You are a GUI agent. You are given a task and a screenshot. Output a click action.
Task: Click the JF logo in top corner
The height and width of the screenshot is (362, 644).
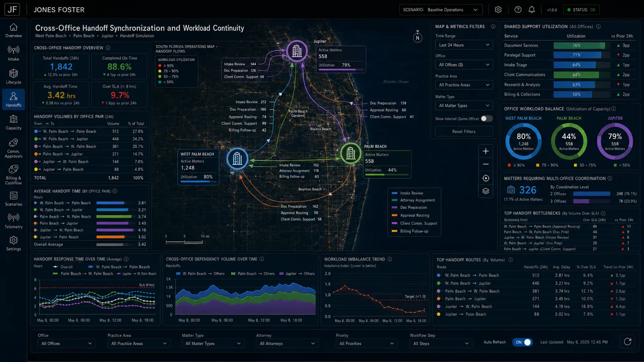tap(12, 9)
